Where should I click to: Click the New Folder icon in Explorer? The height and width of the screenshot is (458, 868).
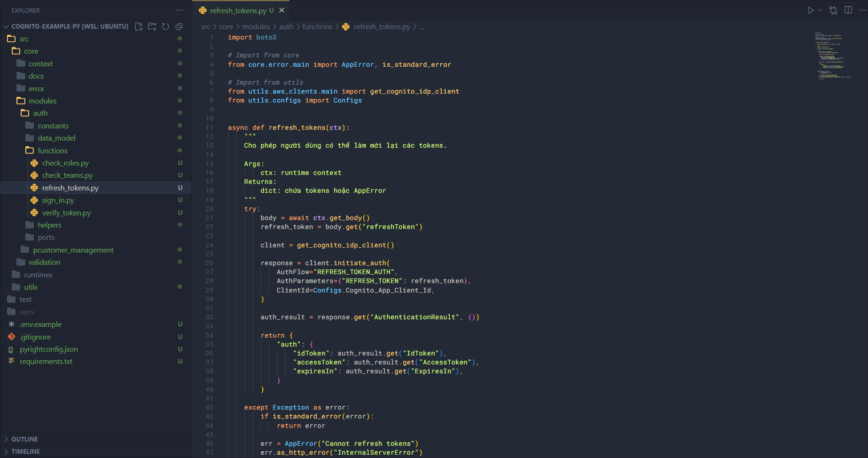coord(152,27)
